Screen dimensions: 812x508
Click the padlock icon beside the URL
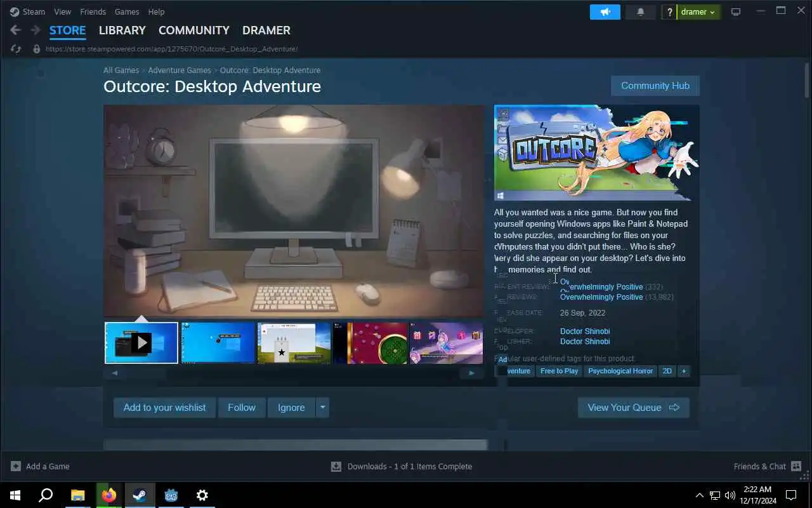coord(36,49)
